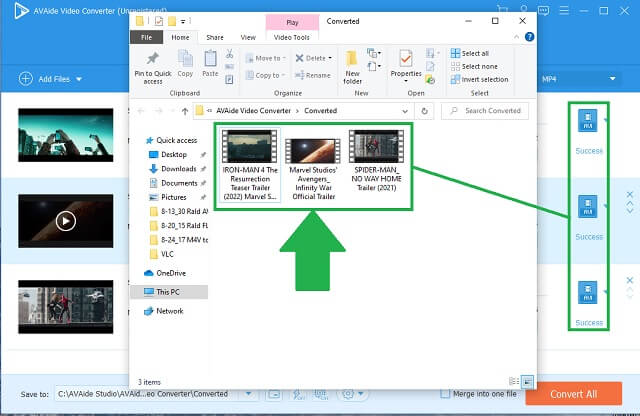Select Avengers Infinity War trailer file

(x=313, y=169)
